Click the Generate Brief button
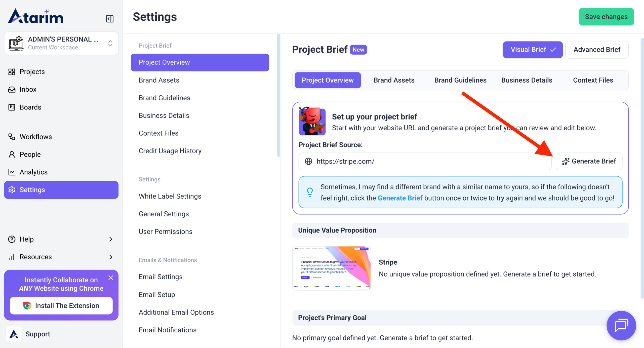This screenshot has width=644, height=348. point(589,161)
